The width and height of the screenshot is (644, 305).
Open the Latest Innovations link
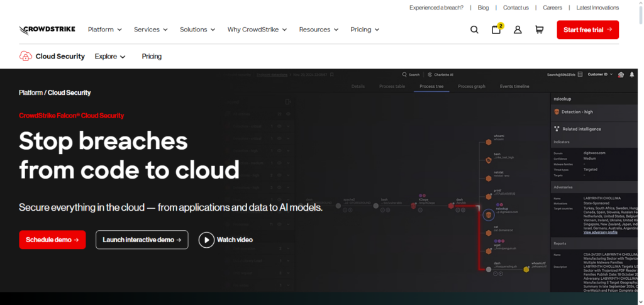597,8
